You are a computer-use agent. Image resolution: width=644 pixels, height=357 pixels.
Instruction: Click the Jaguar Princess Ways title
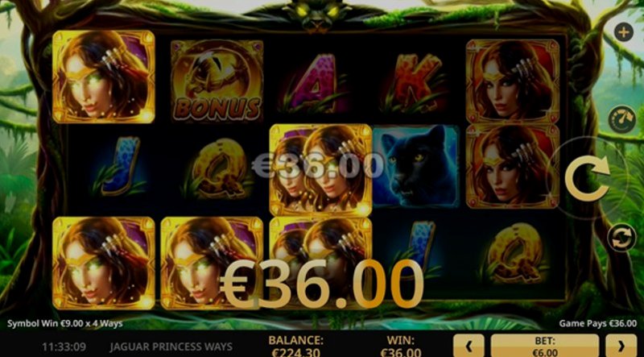[x=171, y=347]
